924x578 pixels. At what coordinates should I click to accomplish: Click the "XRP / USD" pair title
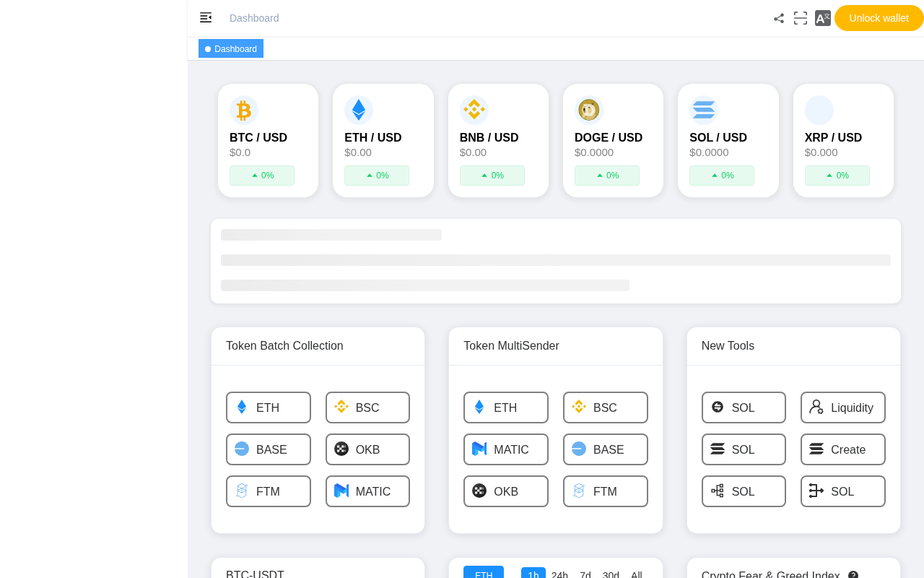pyautogui.click(x=834, y=137)
